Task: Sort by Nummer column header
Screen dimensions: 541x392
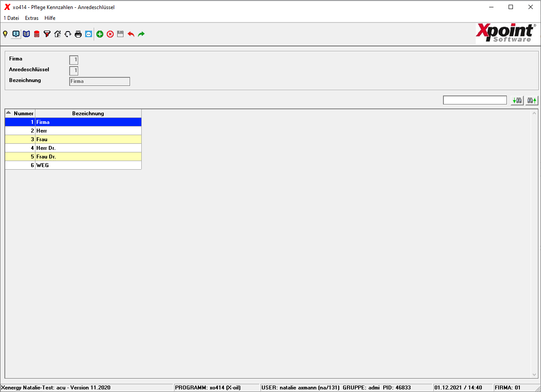Action: (20, 114)
